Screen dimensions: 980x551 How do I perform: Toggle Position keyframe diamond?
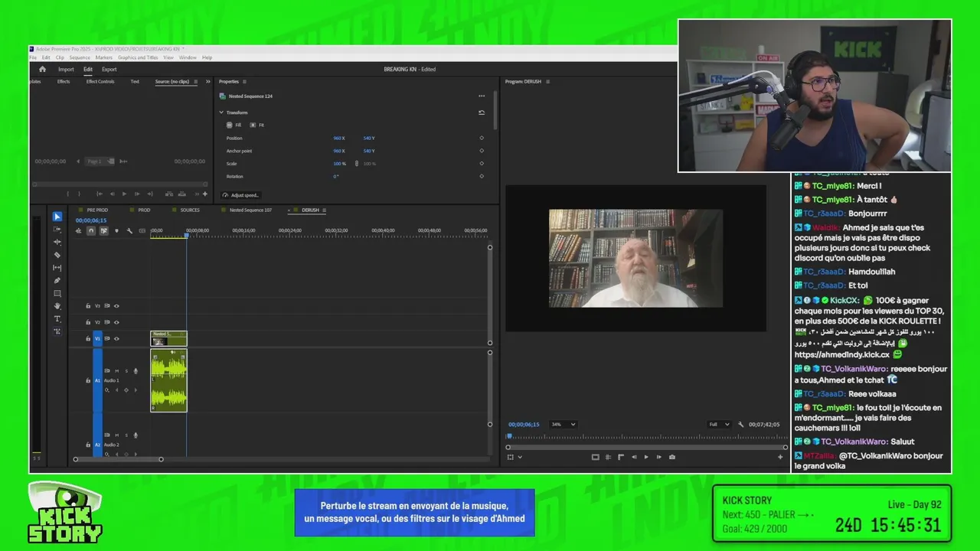[482, 139]
